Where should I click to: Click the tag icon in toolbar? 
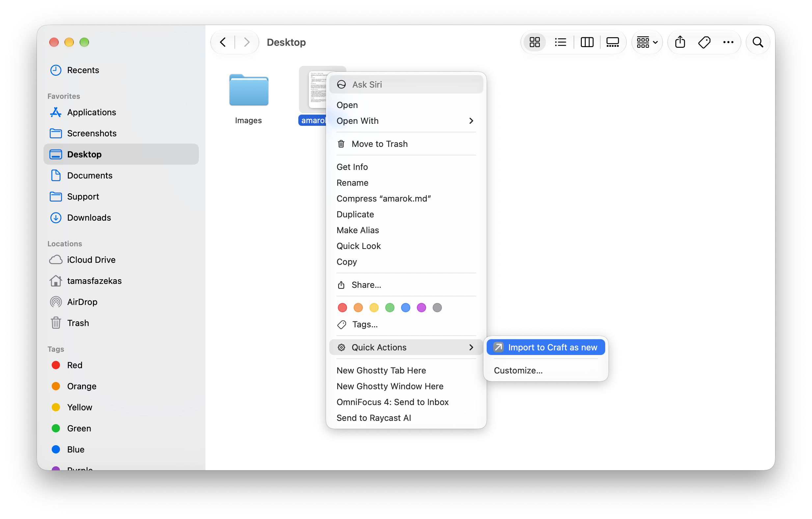click(704, 42)
